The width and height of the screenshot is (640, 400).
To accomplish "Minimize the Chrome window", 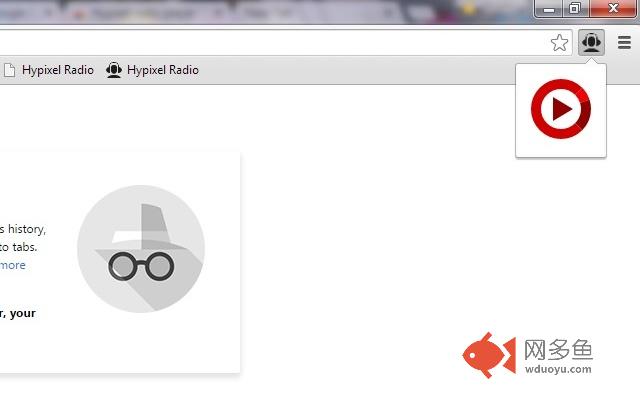I will (x=549, y=9).
